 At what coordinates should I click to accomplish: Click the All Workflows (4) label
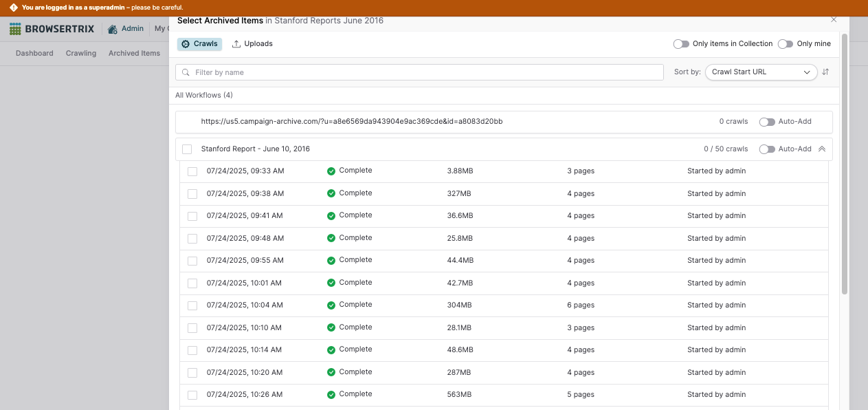[x=204, y=96]
